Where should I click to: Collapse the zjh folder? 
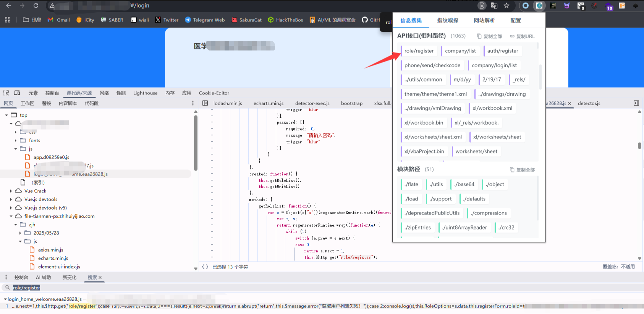click(x=16, y=225)
